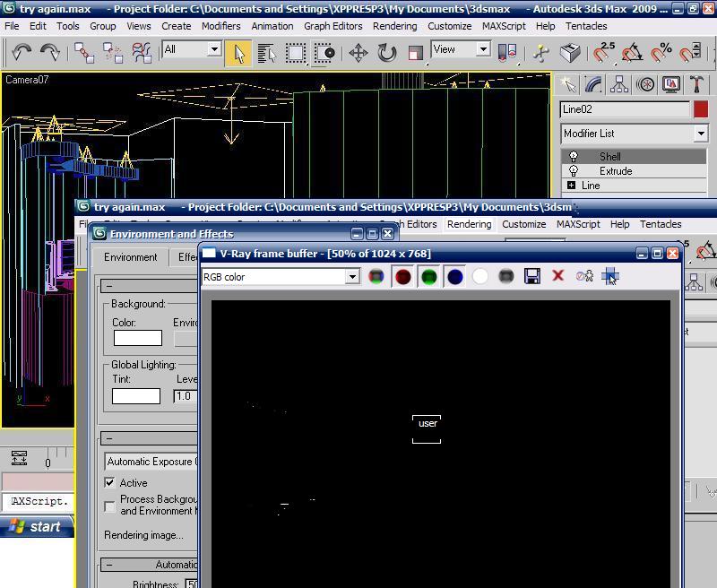The height and width of the screenshot is (588, 717).
Task: Collapse the Exposure Control rollout minus button
Action: coord(108,438)
